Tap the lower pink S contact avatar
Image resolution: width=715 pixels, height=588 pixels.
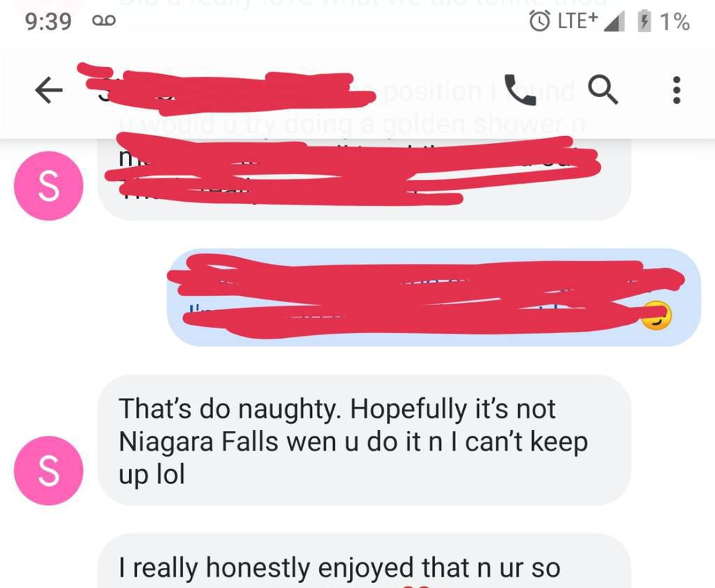pos(49,470)
